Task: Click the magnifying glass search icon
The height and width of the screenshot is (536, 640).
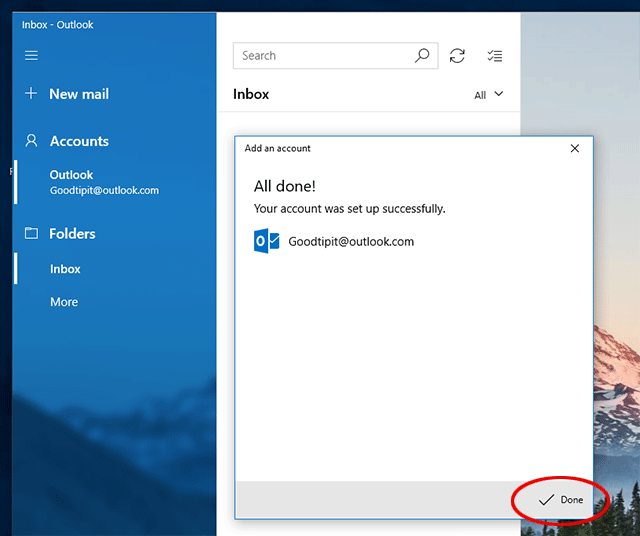Action: tap(422, 56)
